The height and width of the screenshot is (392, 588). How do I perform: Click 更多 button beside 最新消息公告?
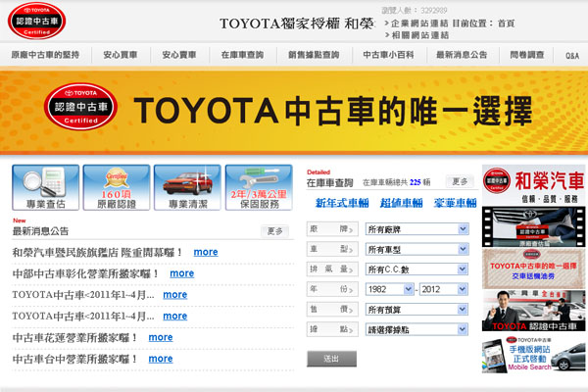pos(276,231)
